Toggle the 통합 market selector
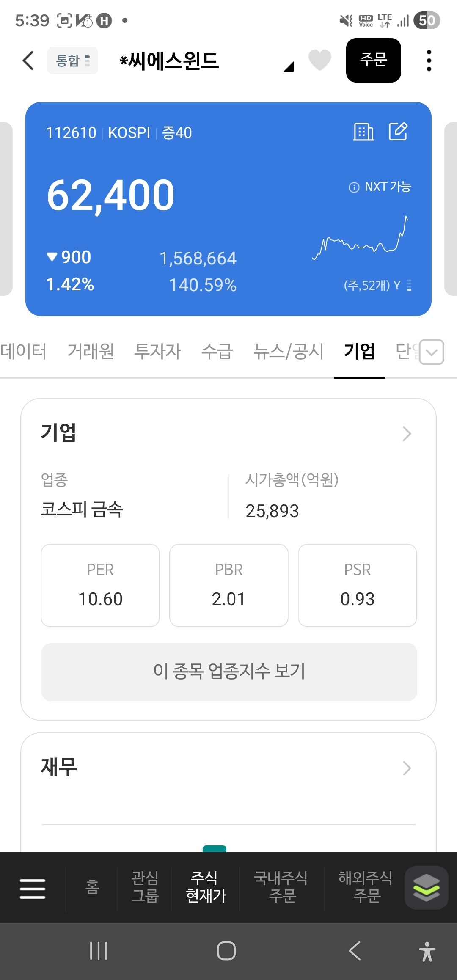 [x=73, y=61]
